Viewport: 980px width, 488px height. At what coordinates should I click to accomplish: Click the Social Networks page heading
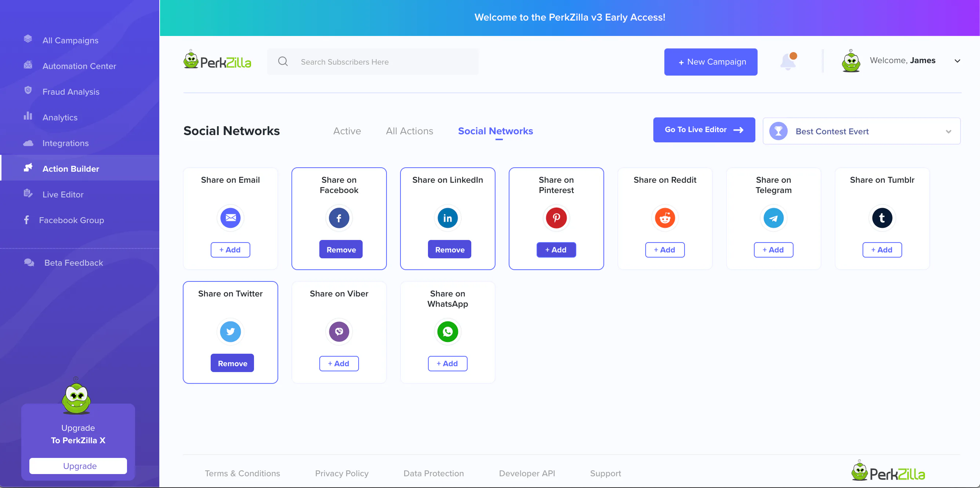tap(231, 131)
